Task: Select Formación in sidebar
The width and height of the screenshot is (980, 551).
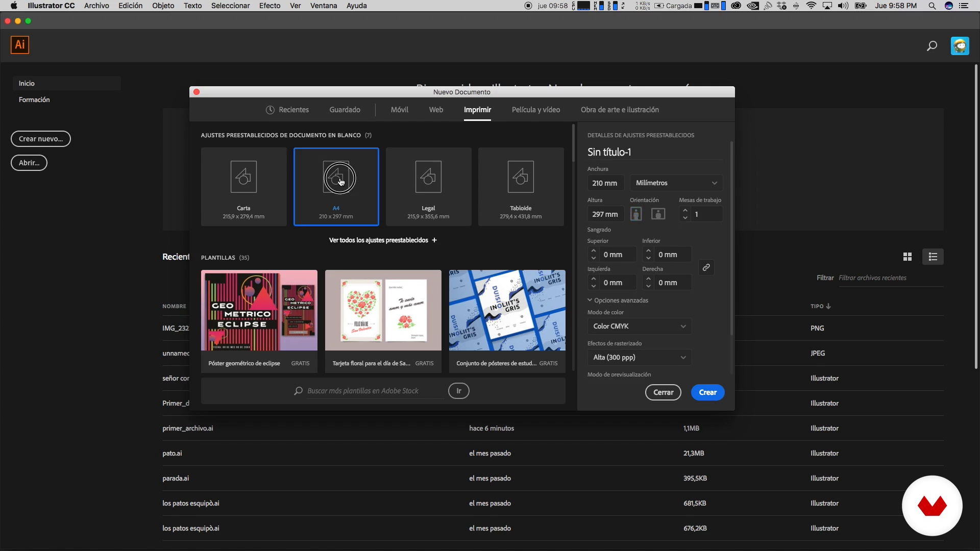Action: 34,100
